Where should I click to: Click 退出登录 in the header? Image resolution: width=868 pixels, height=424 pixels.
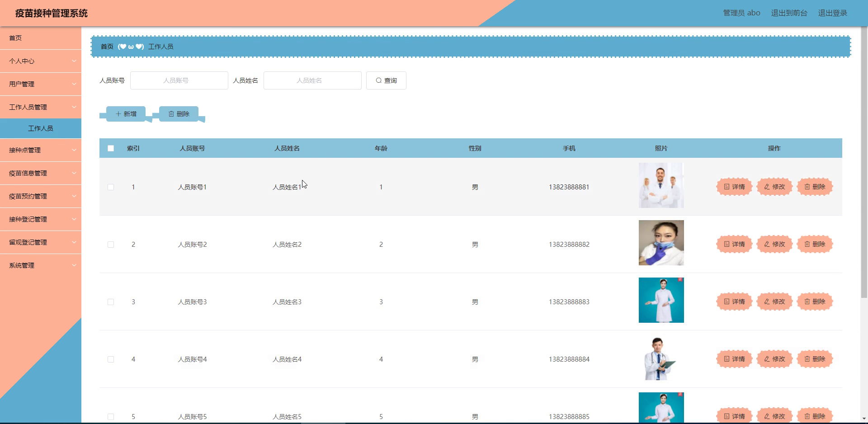click(x=832, y=13)
